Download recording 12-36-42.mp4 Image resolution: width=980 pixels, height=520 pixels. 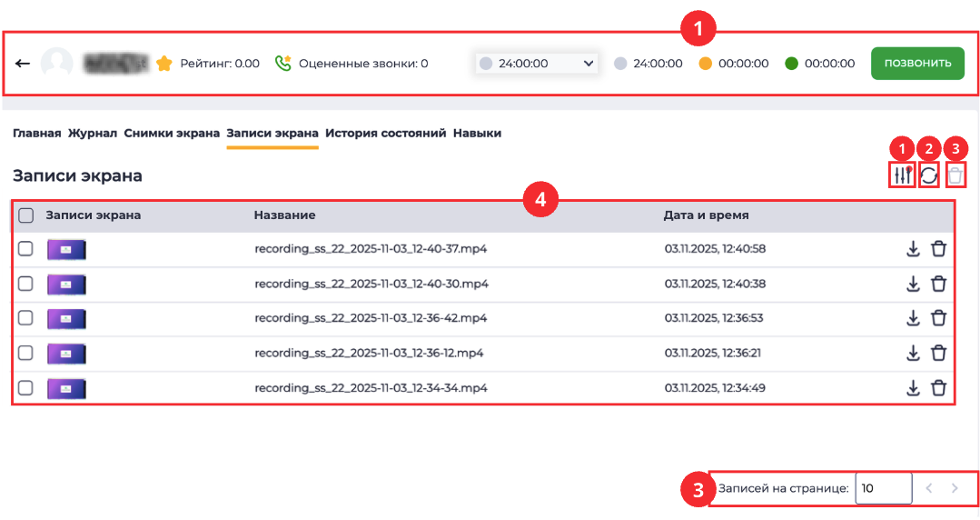click(x=913, y=318)
